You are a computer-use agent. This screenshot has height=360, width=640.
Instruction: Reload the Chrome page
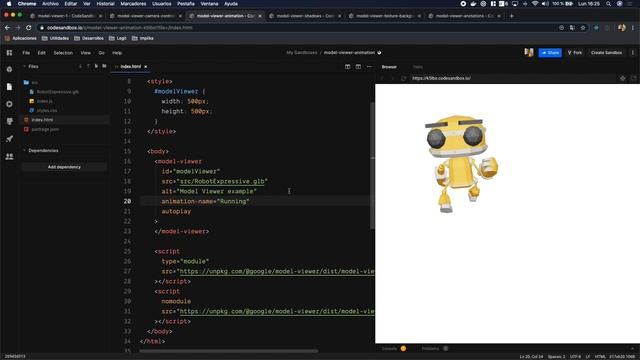[x=29, y=27]
